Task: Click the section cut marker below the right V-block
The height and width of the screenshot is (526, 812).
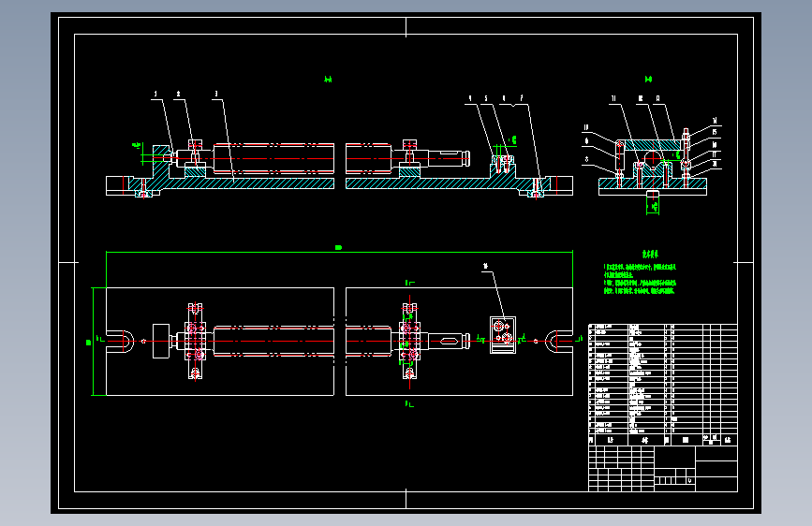Action: (409, 403)
